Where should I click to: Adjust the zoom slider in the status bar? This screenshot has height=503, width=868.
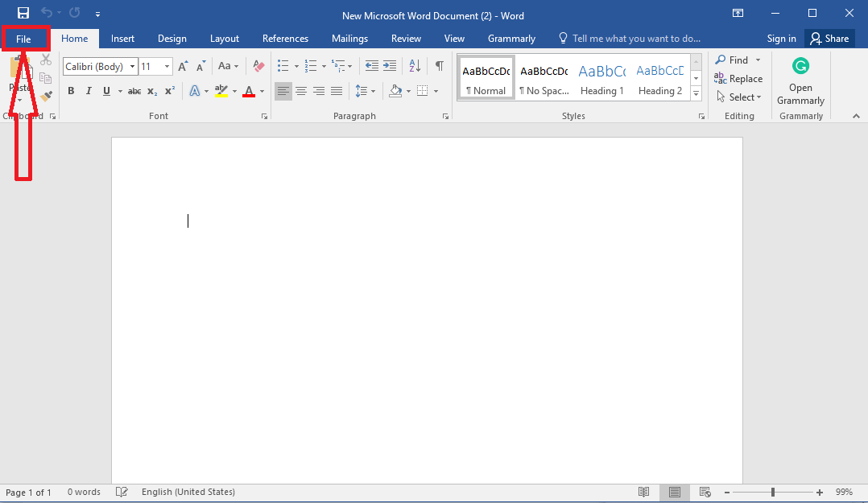point(773,492)
